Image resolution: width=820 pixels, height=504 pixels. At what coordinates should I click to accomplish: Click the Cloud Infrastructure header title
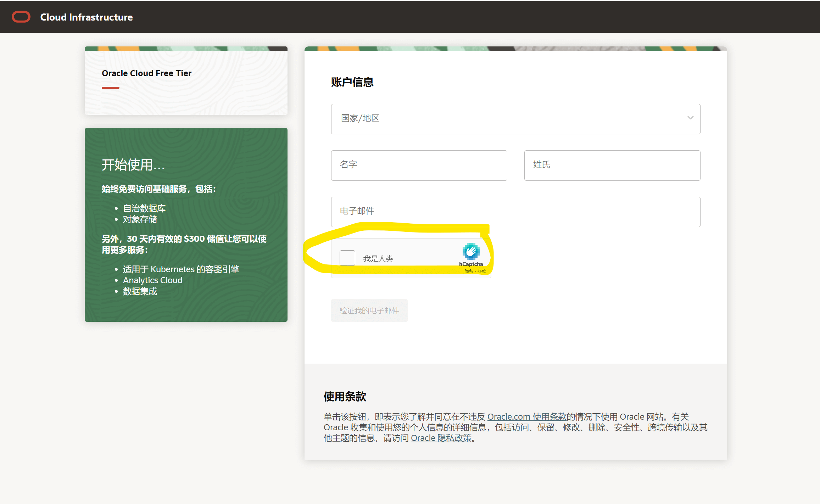[x=87, y=17]
